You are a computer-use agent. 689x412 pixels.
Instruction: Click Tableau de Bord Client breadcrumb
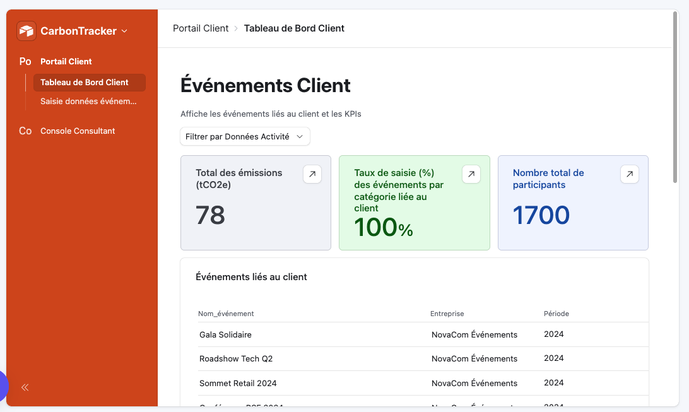294,28
